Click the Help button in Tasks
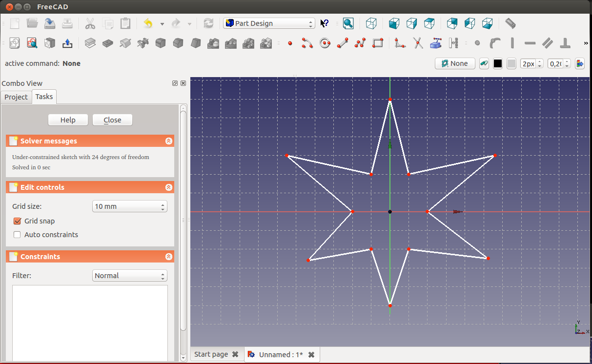Viewport: 592px width, 364px height. click(68, 120)
